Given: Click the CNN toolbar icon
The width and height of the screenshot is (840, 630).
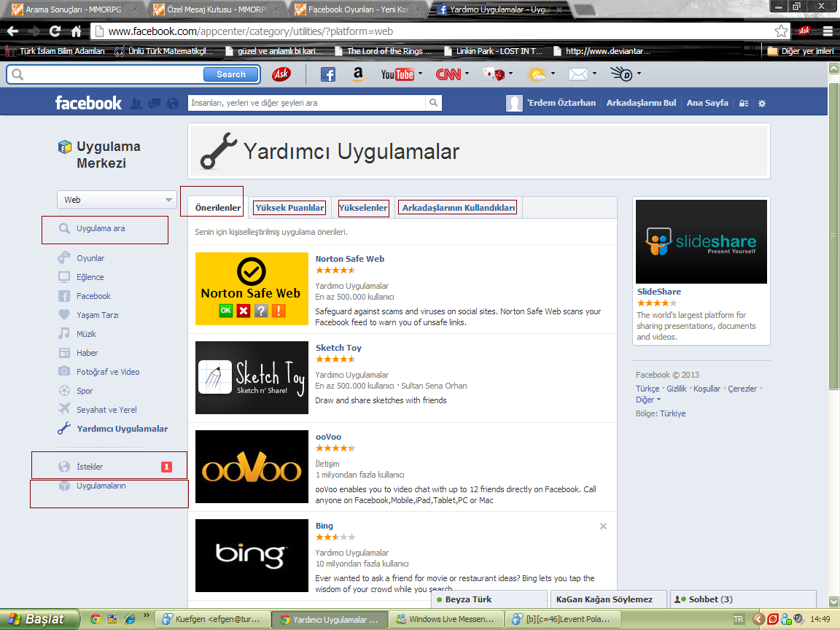Looking at the screenshot, I should 448,74.
